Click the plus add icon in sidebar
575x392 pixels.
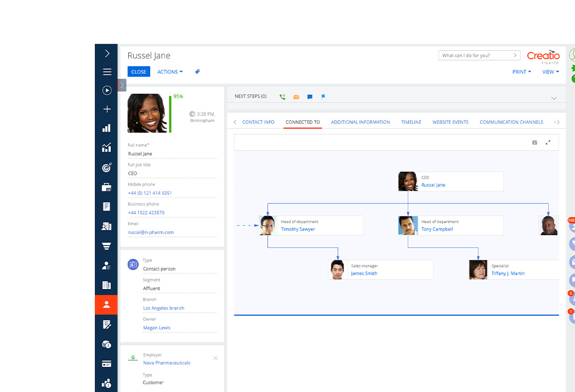107,109
